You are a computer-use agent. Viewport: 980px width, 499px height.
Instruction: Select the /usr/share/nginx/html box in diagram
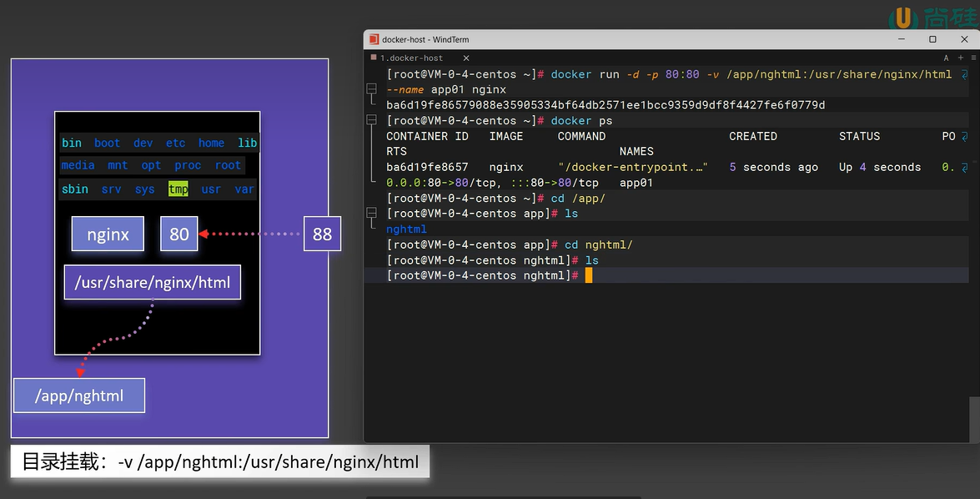click(153, 283)
